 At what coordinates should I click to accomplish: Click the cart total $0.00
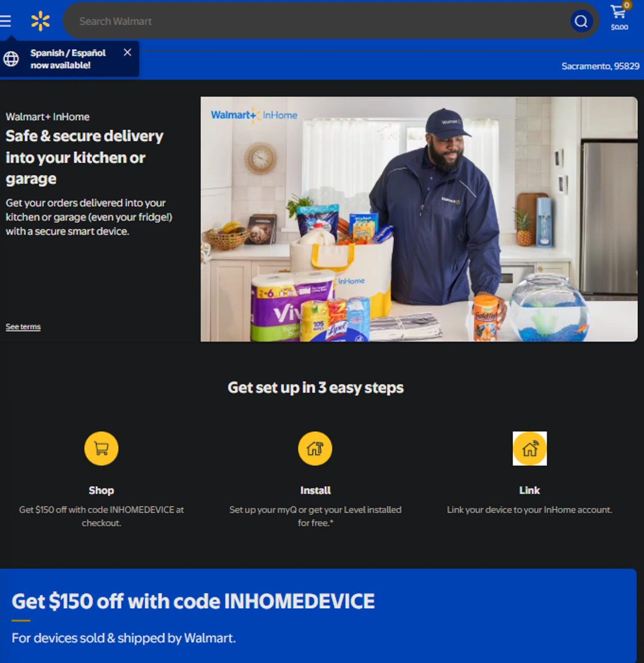coord(619,27)
